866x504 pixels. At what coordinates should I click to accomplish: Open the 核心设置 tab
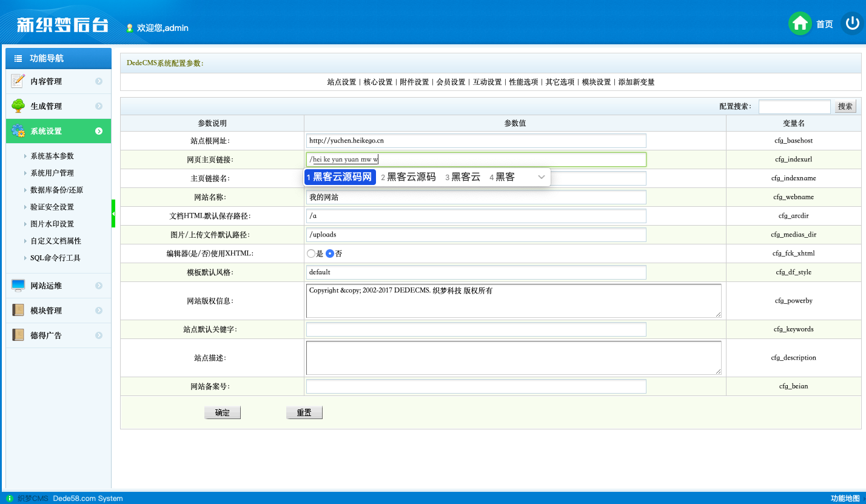[378, 82]
